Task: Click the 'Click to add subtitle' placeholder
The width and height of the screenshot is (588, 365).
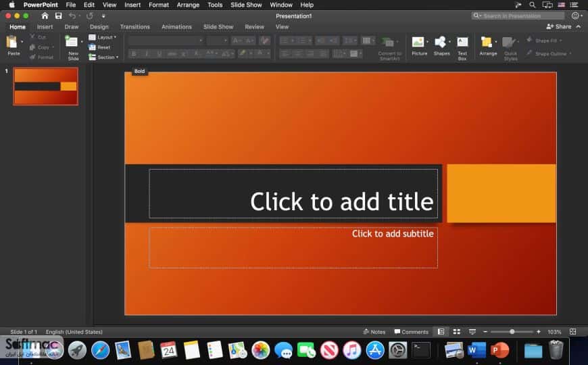Action: point(293,247)
